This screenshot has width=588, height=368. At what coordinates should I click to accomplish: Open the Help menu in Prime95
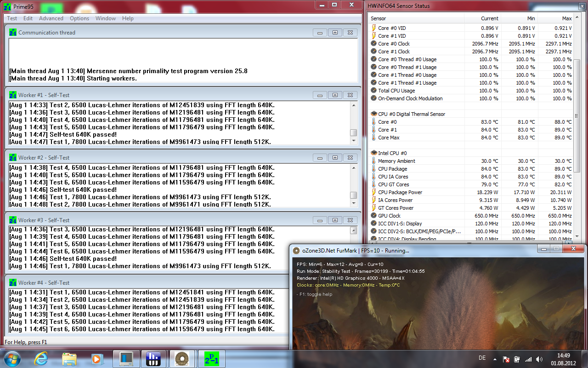point(128,18)
